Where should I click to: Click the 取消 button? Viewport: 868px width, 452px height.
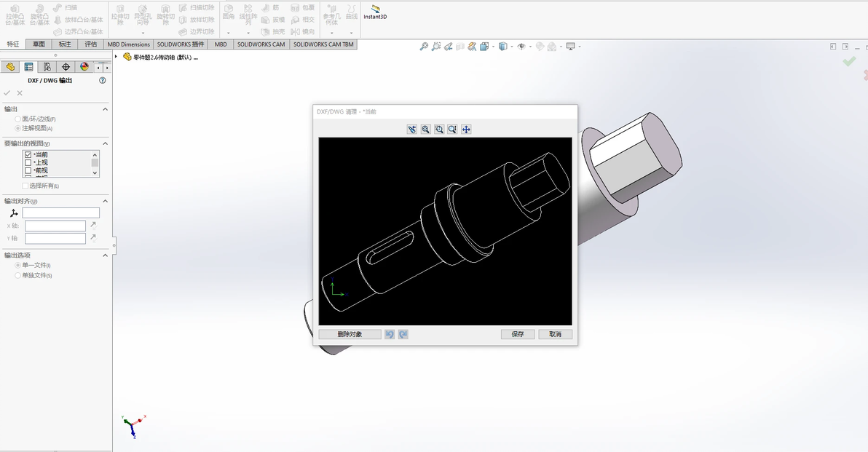coord(555,334)
